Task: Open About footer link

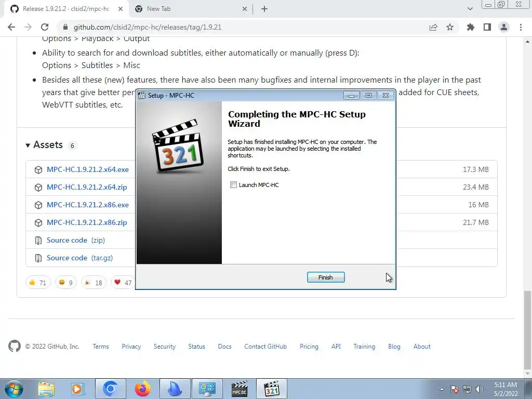Action: tap(422, 347)
